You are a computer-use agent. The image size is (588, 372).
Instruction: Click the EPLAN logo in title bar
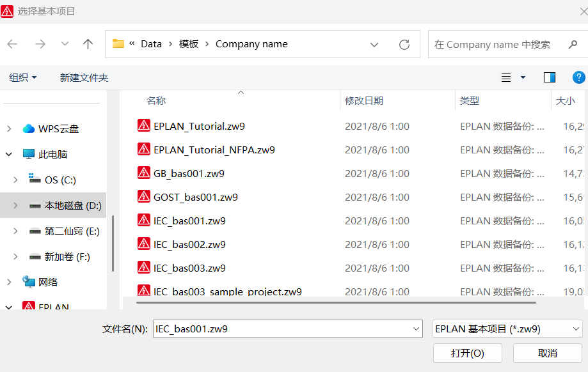[7, 12]
